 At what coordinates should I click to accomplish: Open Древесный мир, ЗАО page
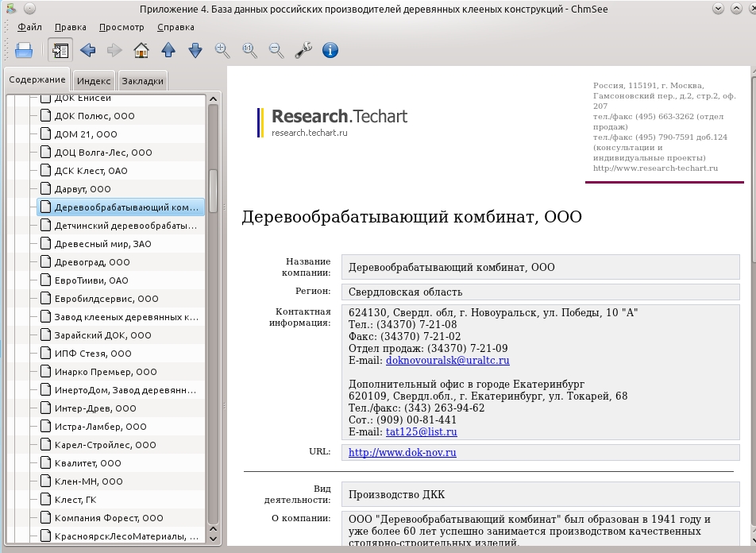coord(102,244)
